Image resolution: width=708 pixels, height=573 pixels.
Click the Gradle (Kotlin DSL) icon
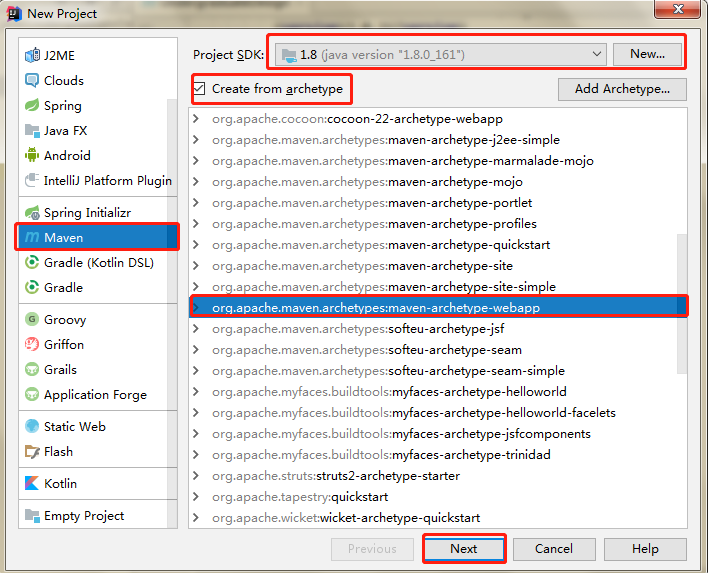32,262
